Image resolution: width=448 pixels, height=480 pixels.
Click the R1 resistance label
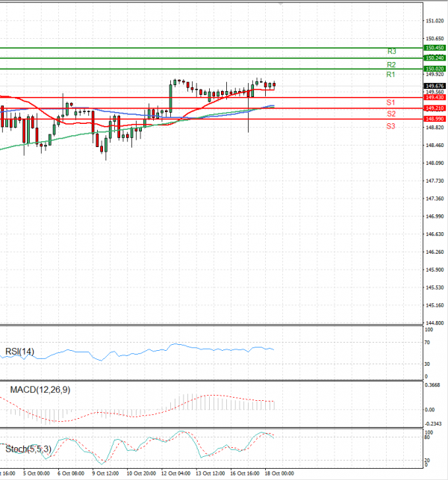(x=391, y=75)
